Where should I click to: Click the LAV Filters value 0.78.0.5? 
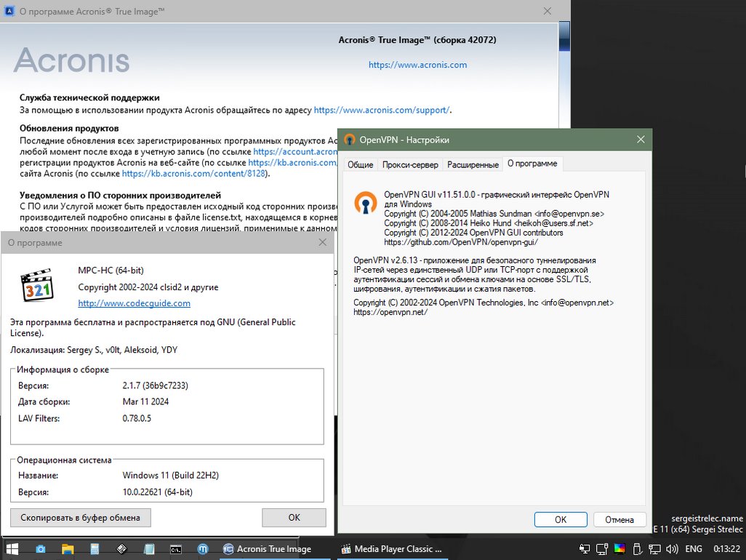pos(137,418)
